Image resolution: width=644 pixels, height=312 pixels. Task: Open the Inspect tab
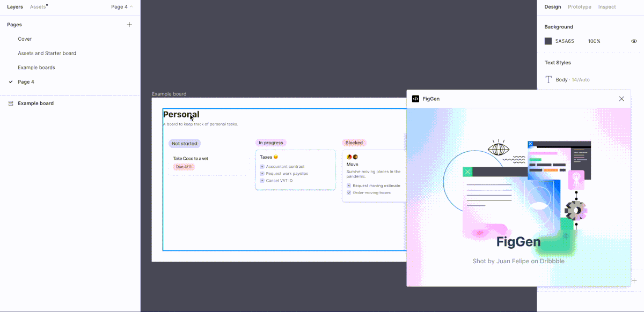tap(607, 7)
